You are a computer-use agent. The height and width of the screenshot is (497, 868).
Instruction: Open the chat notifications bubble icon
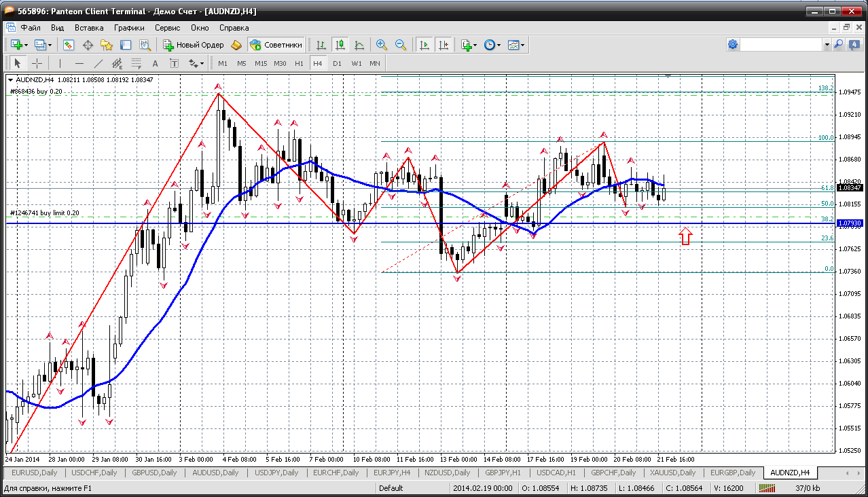(x=854, y=44)
